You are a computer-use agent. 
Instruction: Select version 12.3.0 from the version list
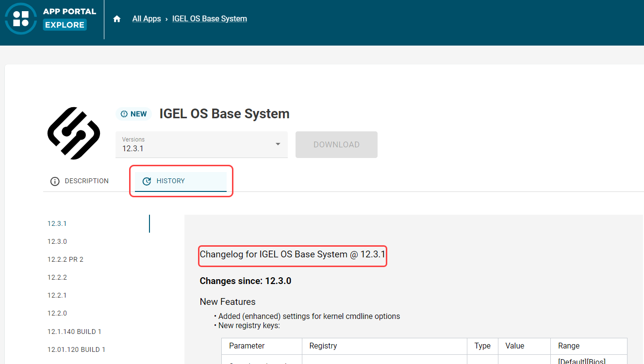pyautogui.click(x=57, y=241)
